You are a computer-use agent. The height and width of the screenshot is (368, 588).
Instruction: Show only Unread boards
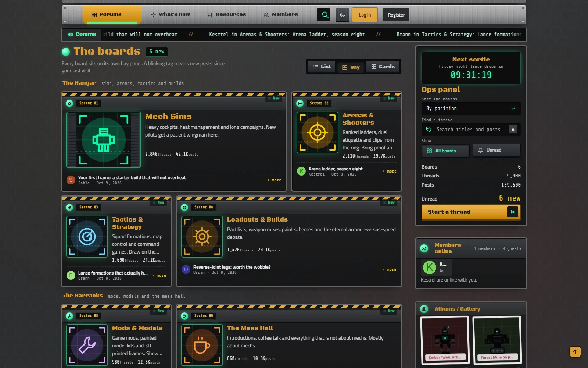(x=496, y=150)
